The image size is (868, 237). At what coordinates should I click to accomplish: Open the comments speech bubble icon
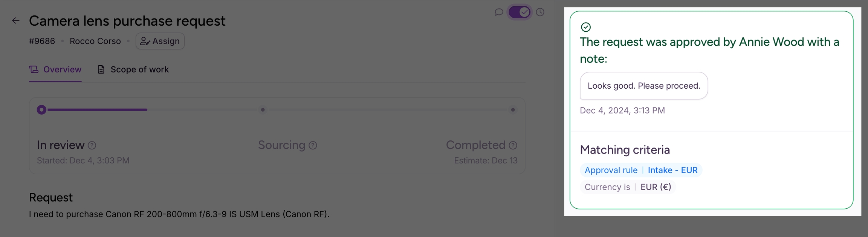click(499, 12)
